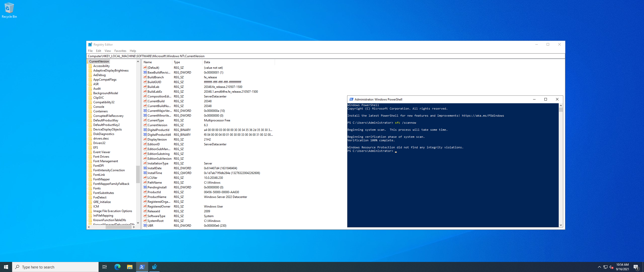Click the PendingInstall DWORD value icon
This screenshot has height=272, width=644.
pyautogui.click(x=145, y=187)
